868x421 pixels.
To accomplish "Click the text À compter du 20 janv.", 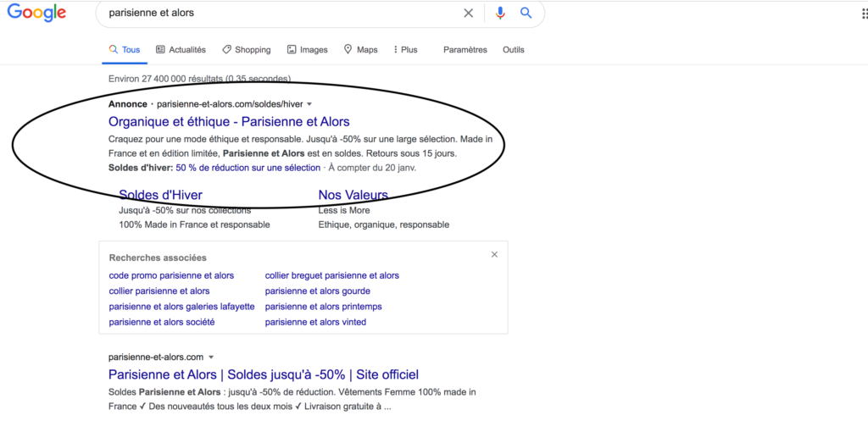I will point(373,168).
